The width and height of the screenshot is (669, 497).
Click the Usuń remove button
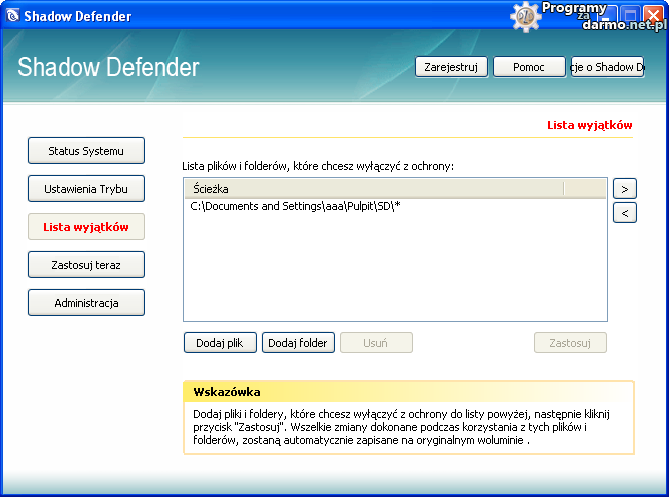[376, 343]
